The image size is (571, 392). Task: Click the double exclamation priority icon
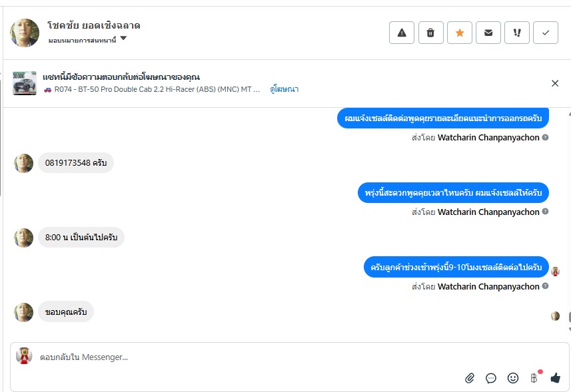pyautogui.click(x=517, y=33)
